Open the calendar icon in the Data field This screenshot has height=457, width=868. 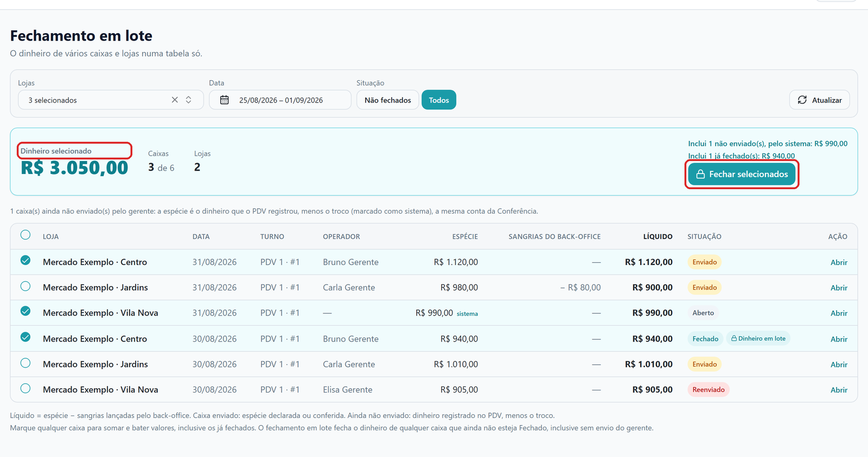pyautogui.click(x=224, y=100)
